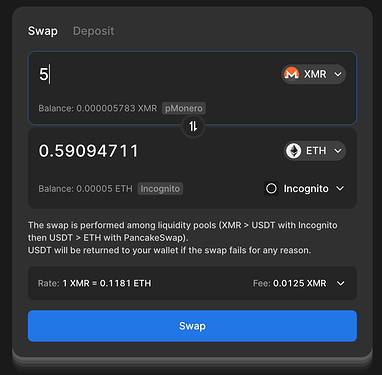Switch to the Deposit tab

point(94,31)
